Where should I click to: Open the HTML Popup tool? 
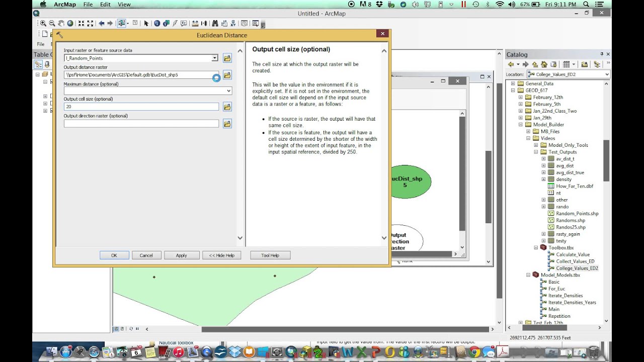184,23
